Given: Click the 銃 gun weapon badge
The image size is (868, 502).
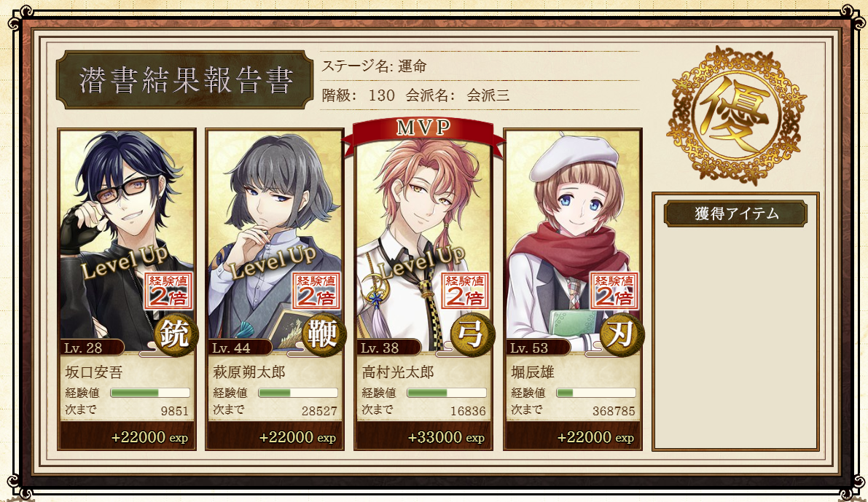Looking at the screenshot, I should point(176,334).
